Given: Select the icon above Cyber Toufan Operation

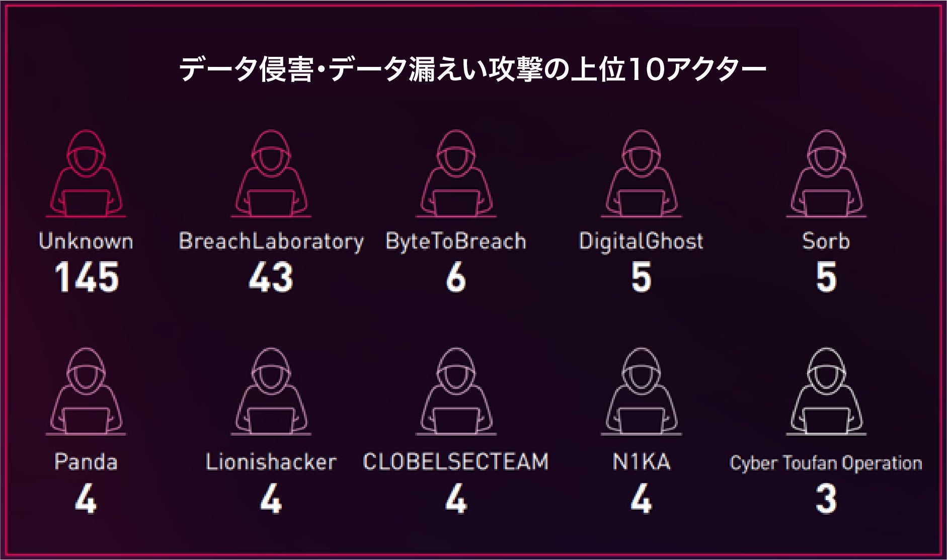Looking at the screenshot, I should [x=826, y=391].
